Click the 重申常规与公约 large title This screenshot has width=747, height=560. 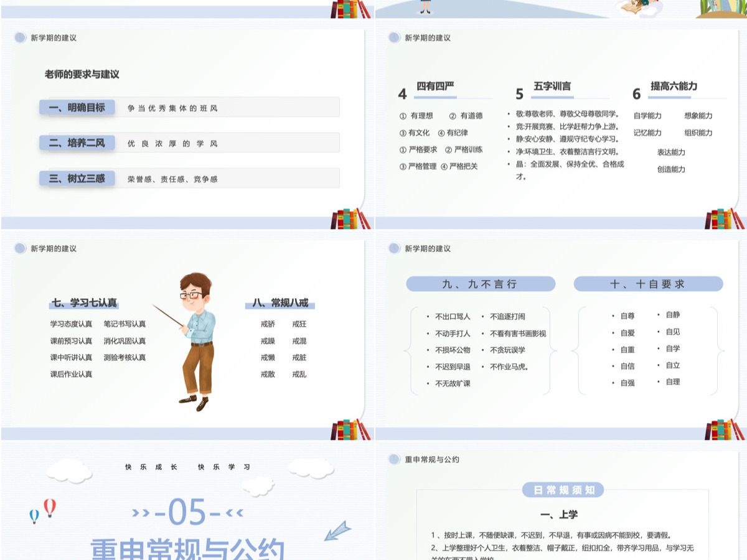(x=187, y=548)
